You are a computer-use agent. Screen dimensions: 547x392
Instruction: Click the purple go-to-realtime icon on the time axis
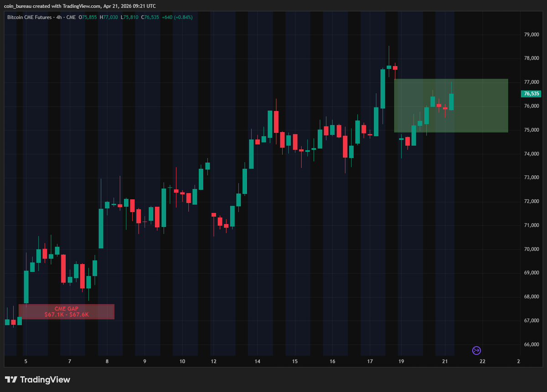[476, 350]
